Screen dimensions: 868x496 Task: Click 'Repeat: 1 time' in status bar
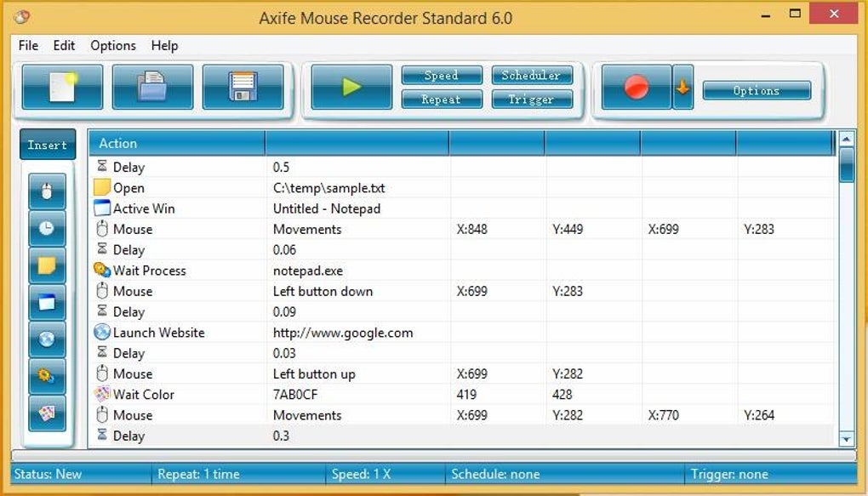point(198,475)
